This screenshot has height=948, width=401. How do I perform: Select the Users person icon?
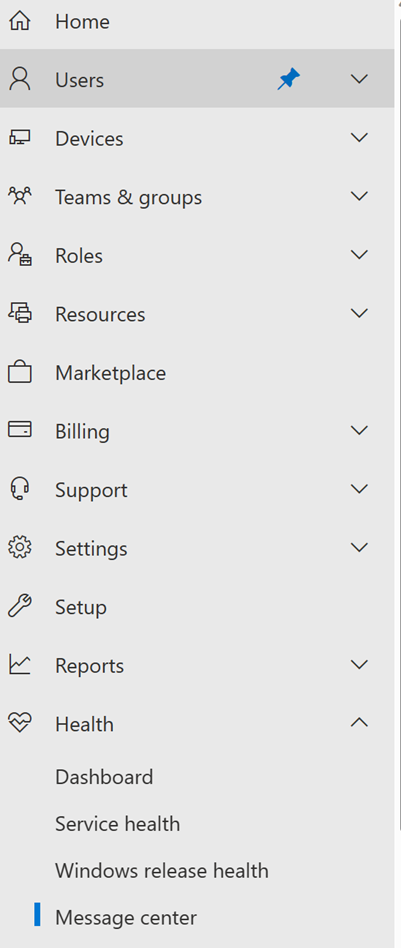pyautogui.click(x=19, y=80)
